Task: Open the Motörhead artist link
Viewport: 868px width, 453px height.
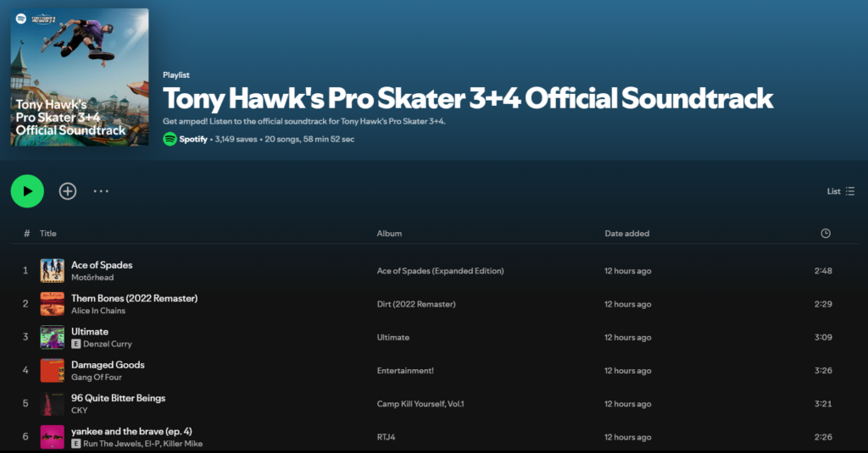Action: point(92,278)
